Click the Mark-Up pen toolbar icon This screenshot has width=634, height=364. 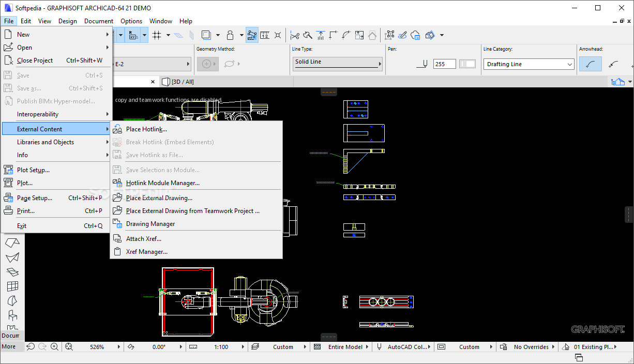(x=403, y=35)
